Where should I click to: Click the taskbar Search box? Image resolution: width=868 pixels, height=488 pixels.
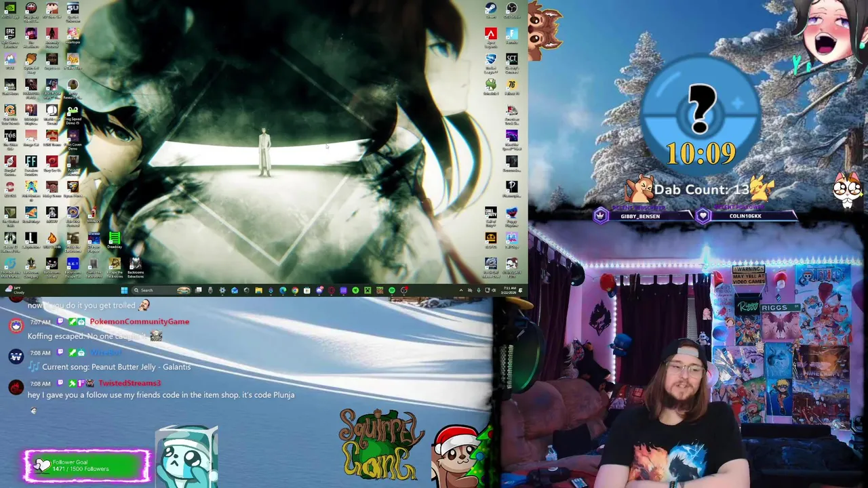[161, 290]
